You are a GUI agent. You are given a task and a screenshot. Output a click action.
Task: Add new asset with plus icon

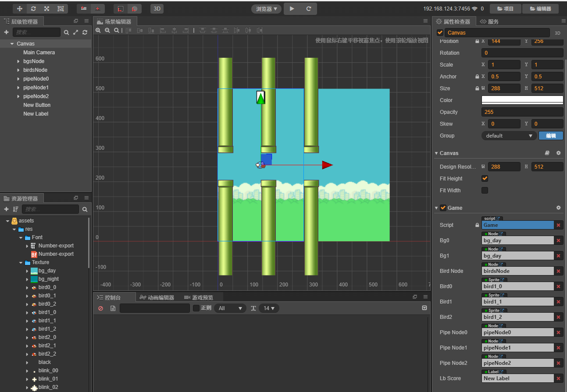tap(6, 209)
